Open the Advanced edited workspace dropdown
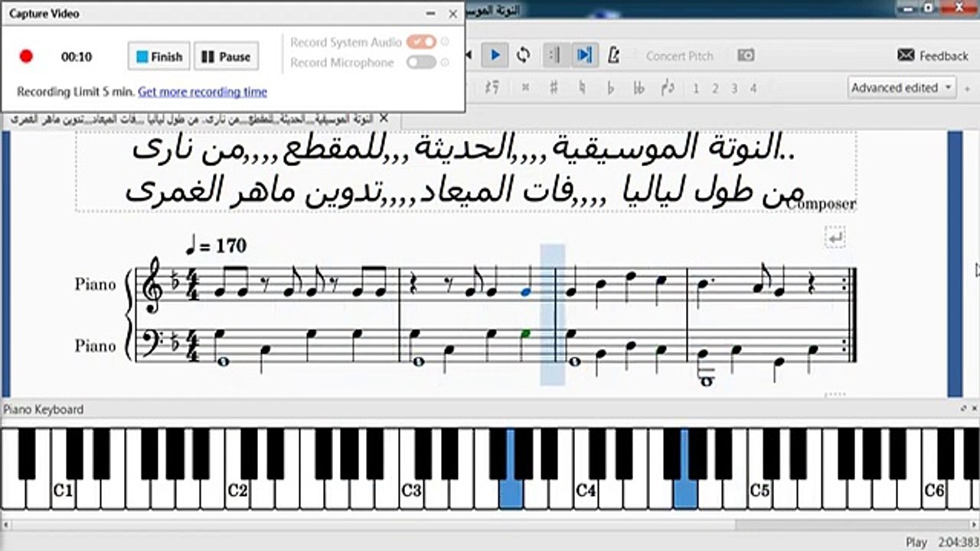Screen dimensions: 980x551 tap(902, 88)
